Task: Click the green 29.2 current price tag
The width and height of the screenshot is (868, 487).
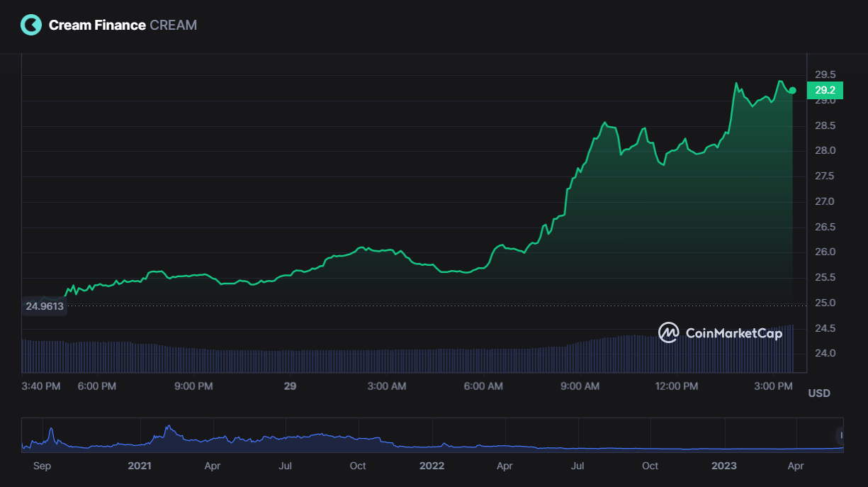Action: (825, 90)
